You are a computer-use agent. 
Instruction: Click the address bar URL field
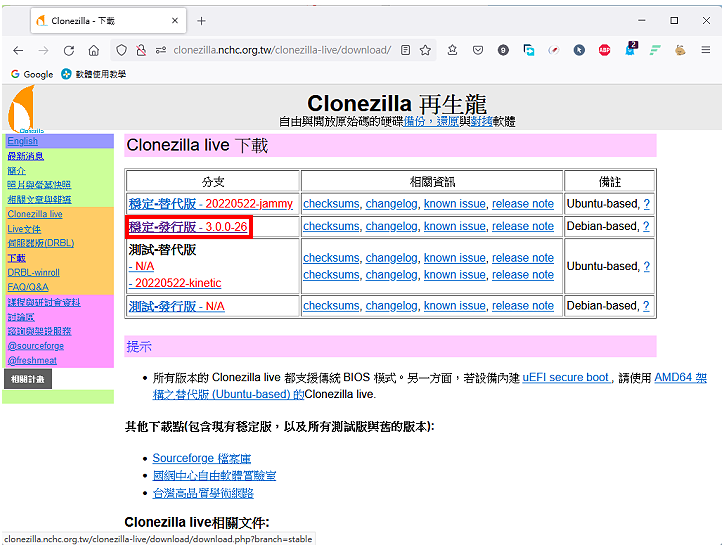pyautogui.click(x=282, y=50)
